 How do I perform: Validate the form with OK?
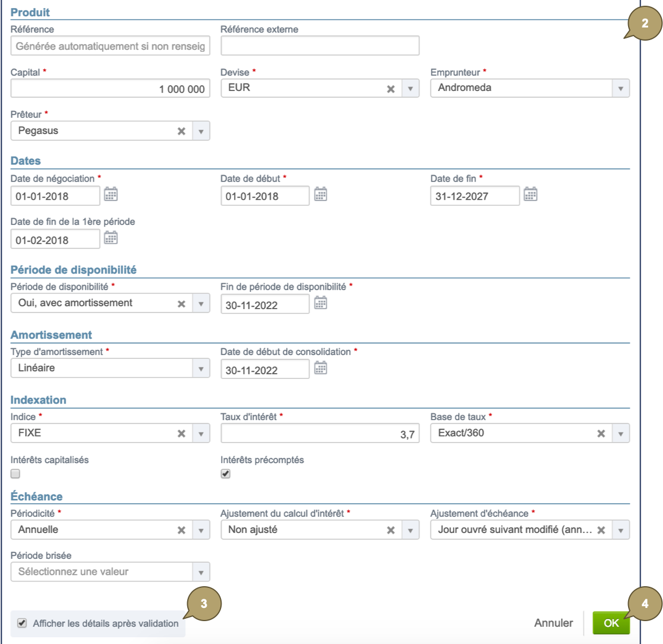click(611, 623)
